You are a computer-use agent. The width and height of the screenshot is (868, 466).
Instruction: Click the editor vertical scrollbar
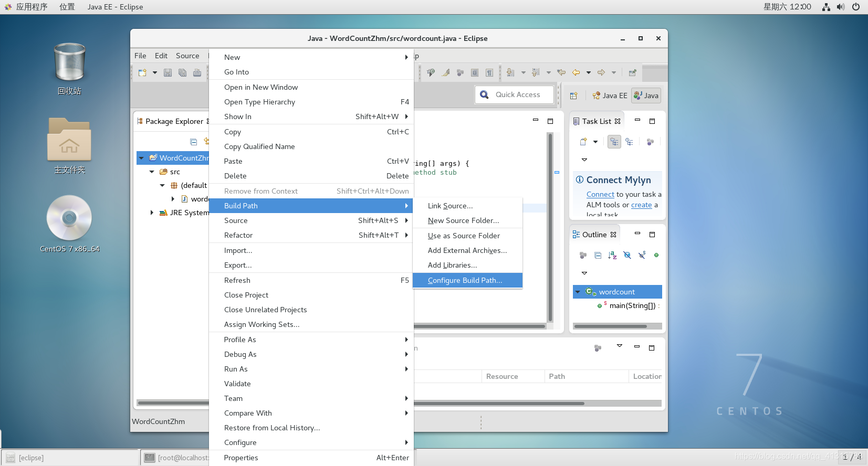pos(550,227)
